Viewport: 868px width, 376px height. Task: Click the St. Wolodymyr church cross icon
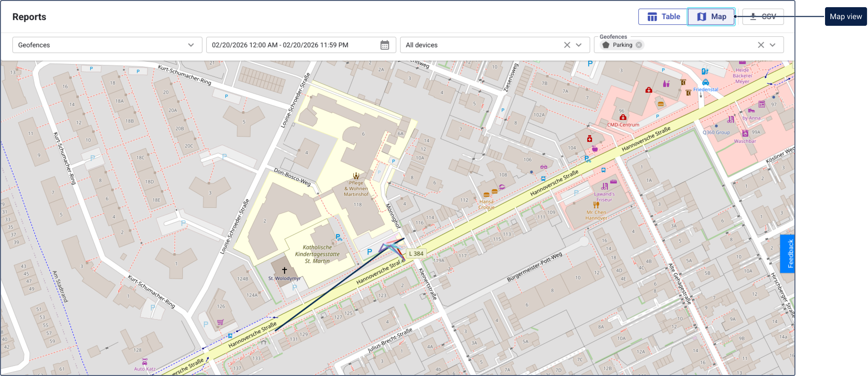[x=285, y=270]
